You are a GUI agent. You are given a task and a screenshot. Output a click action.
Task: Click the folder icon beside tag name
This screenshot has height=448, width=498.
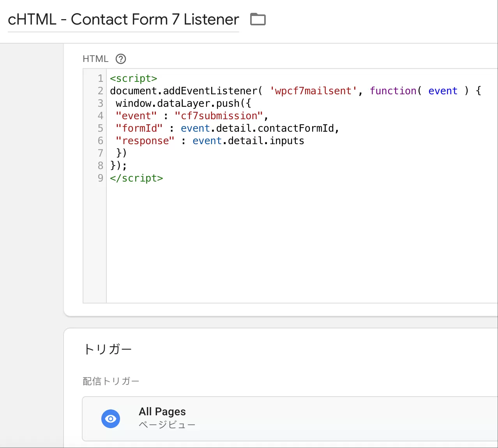(258, 19)
